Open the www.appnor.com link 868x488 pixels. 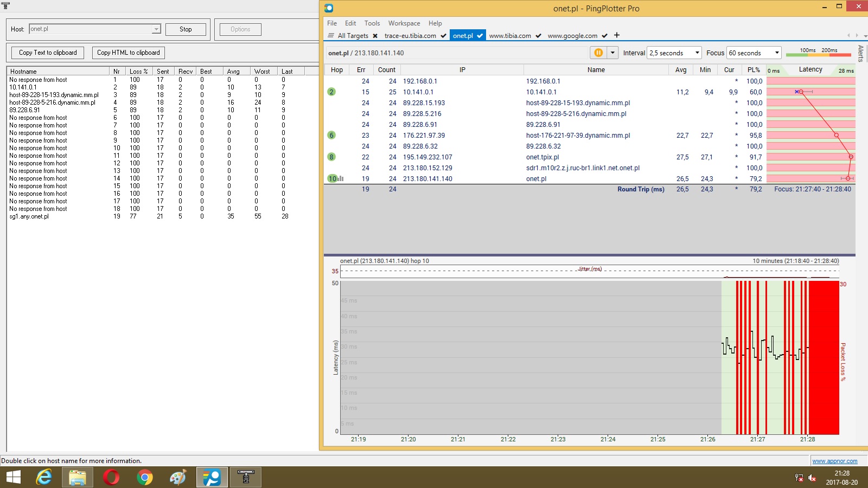[835, 461]
